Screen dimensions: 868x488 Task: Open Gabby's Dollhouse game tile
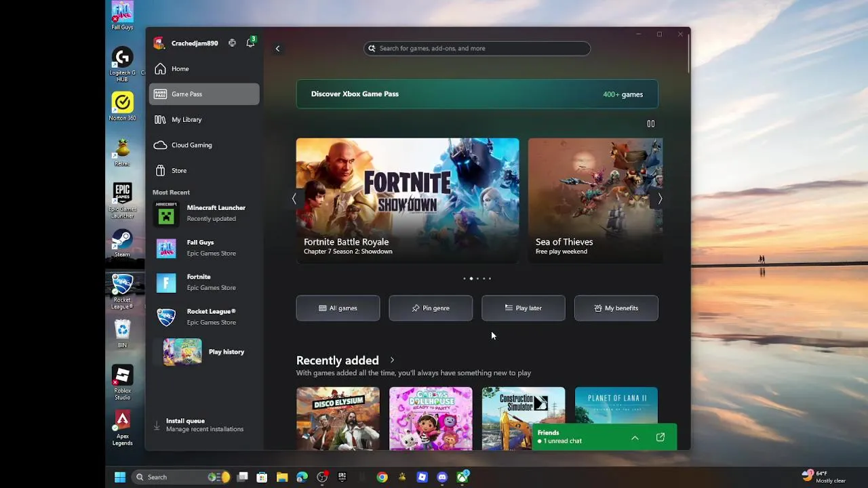coord(431,418)
